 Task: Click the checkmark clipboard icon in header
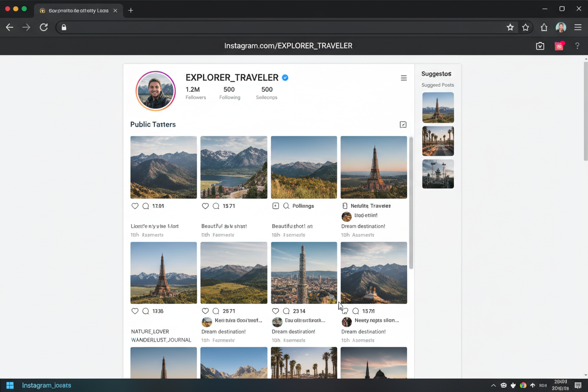coord(540,46)
